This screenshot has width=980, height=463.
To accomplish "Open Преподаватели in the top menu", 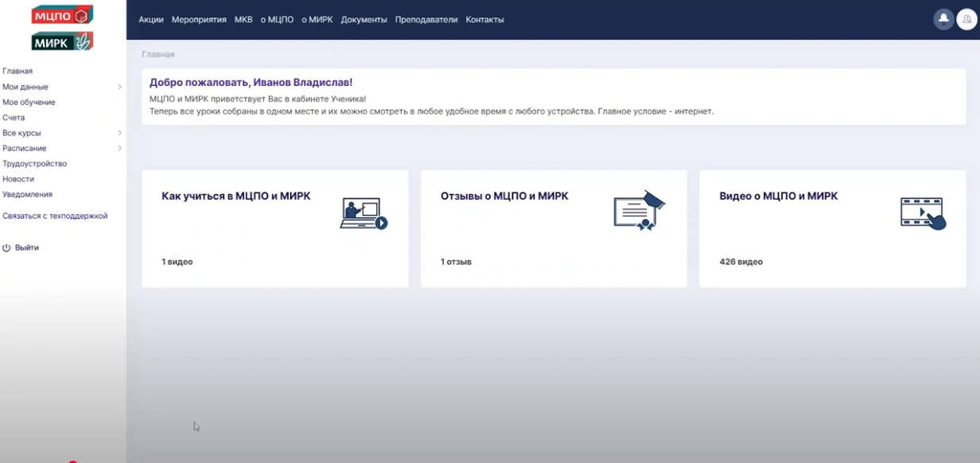I will tap(426, 20).
